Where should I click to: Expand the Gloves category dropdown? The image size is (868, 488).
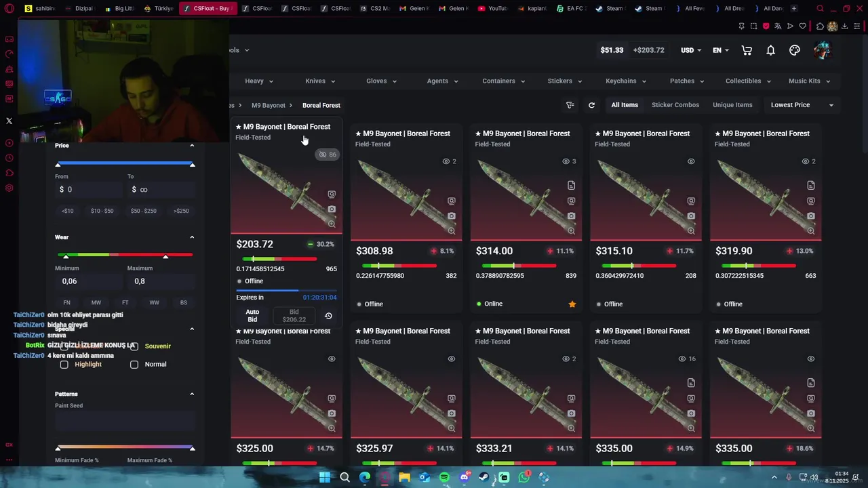381,81
